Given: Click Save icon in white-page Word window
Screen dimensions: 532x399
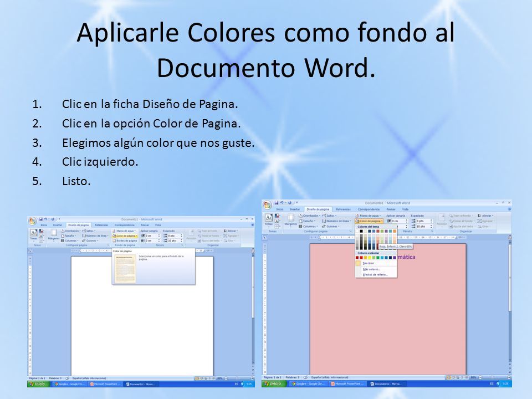Looking at the screenshot, I should click(41, 219).
